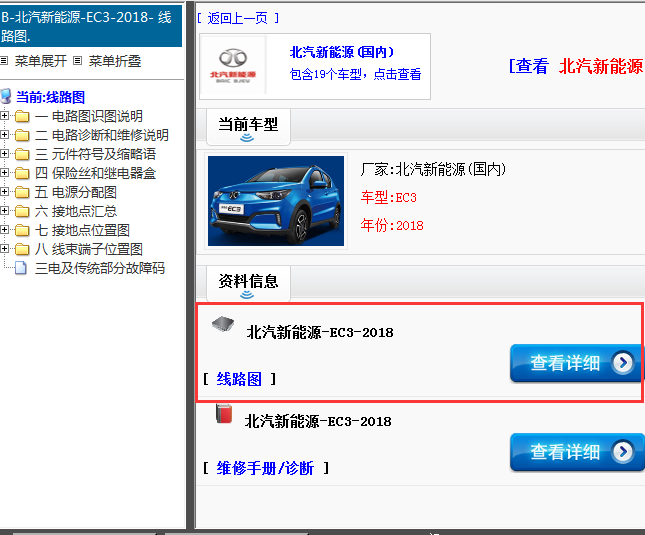Click folder icon of 一 电路图识图说明
This screenshot has width=645, height=535.
[22, 116]
